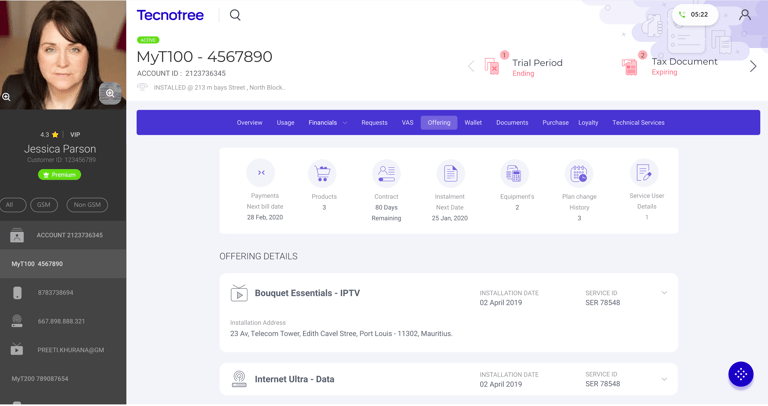This screenshot has width=768, height=406.
Task: Click the mobile phone icon beside 8783738694
Action: (x=17, y=293)
